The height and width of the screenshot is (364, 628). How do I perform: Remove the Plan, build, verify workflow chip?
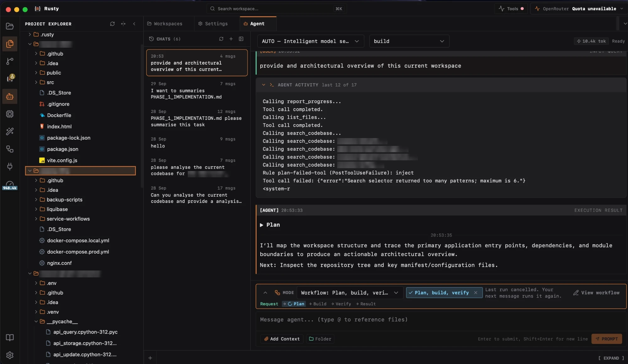pyautogui.click(x=476, y=293)
